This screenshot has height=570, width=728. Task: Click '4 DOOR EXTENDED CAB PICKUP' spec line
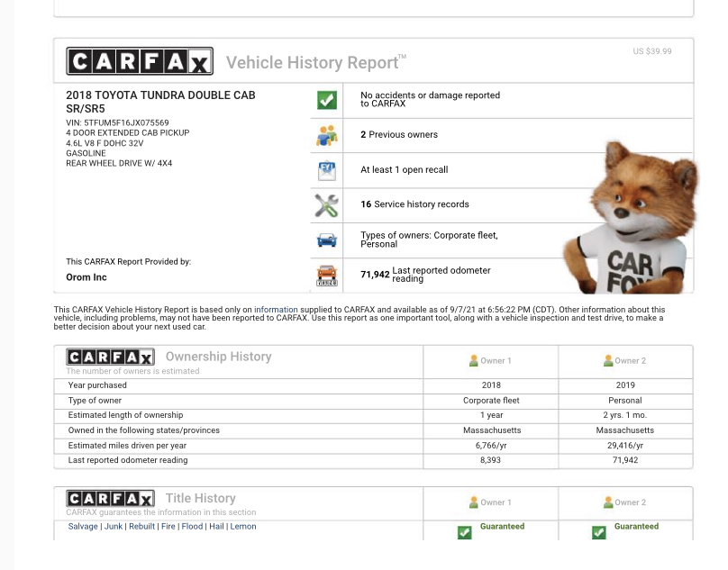(128, 132)
